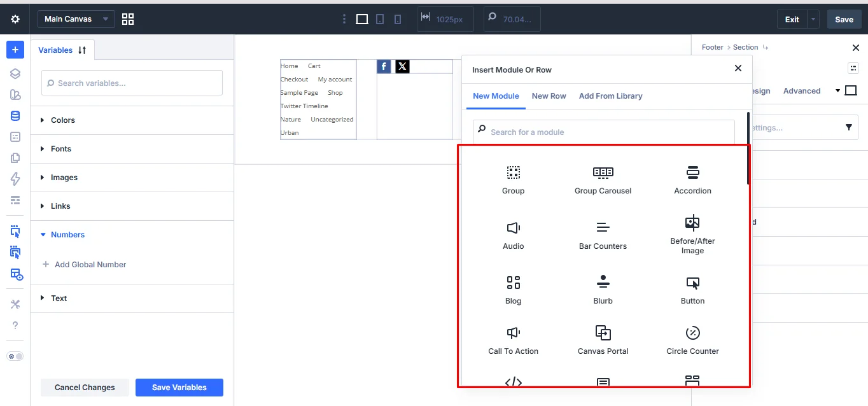Open the Main Canvas dropdown
Viewport: 868px width, 406px height.
[76, 19]
